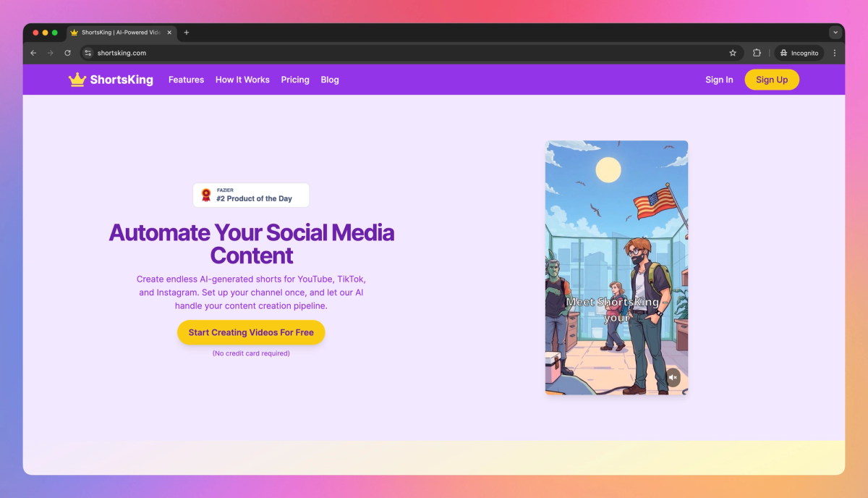Click the yellow Sign Up button
Viewport: 868px width, 498px height.
click(x=772, y=80)
